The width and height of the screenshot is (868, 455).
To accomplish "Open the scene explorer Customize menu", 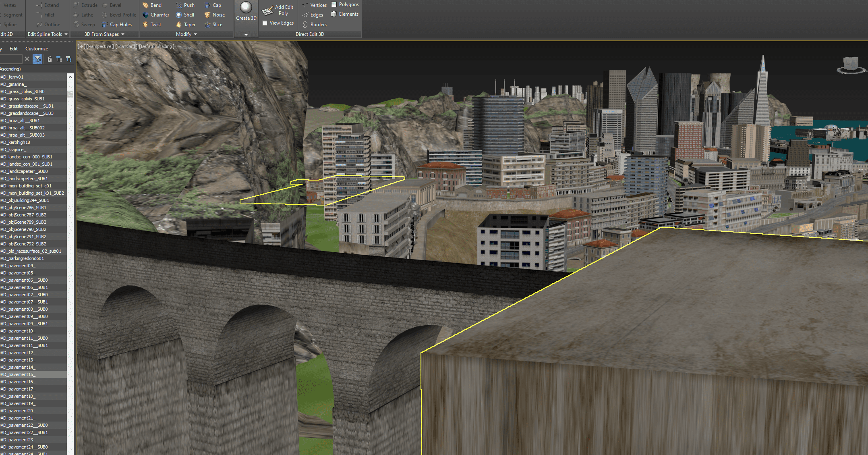I will tap(37, 49).
